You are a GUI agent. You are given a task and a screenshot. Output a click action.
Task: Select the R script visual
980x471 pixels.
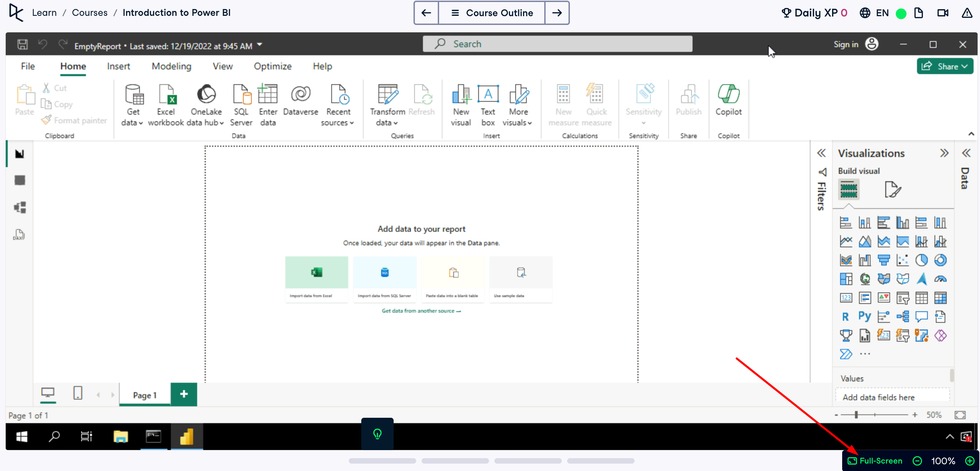tap(845, 317)
